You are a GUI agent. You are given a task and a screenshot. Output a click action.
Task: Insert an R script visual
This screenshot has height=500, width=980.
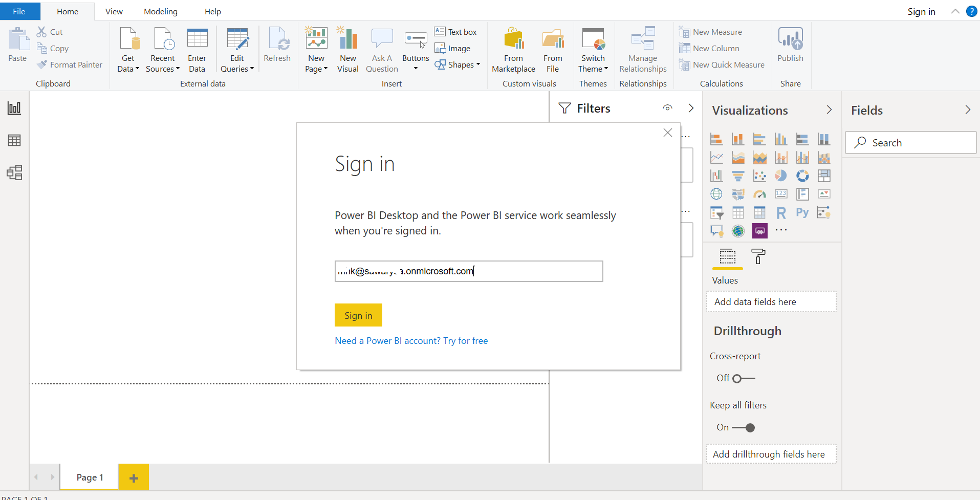[x=781, y=212]
